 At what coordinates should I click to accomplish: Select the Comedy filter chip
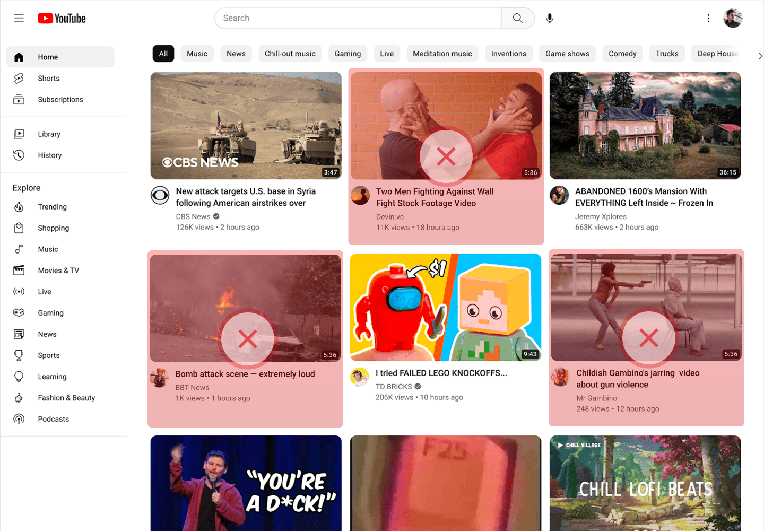tap(622, 54)
